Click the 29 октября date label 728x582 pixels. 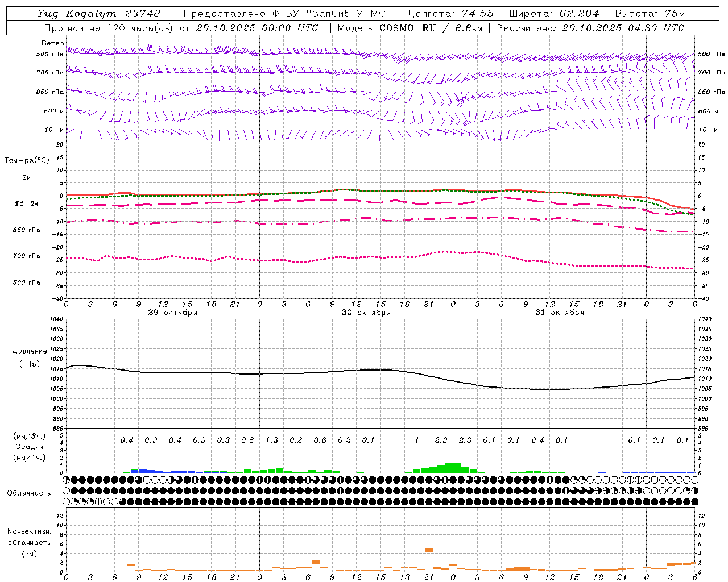[172, 313]
